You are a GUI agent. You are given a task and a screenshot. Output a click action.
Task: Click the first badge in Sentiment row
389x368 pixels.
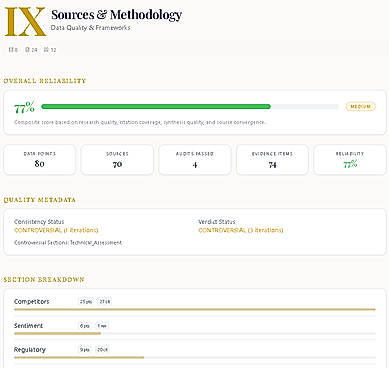click(85, 326)
